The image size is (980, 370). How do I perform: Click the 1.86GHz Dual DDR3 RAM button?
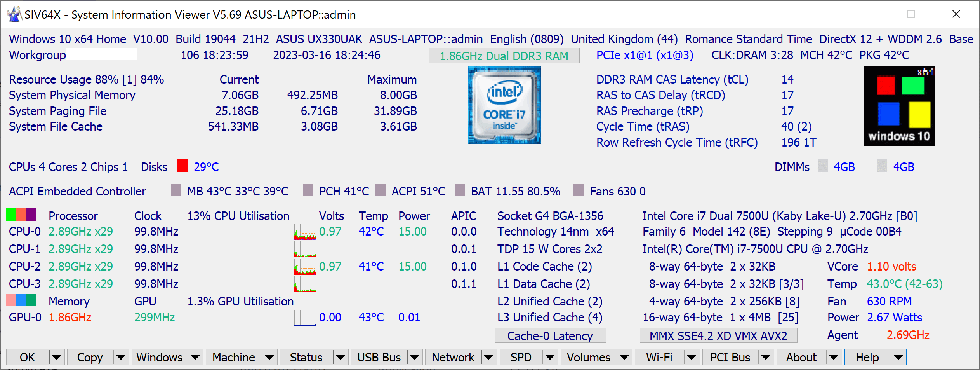click(x=504, y=56)
